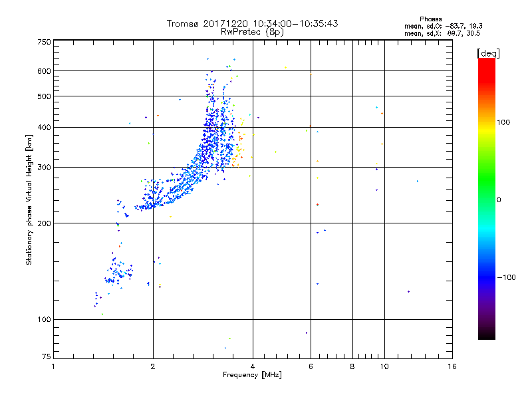Click the colorbar tick label '-100'
Image resolution: width=532 pixels, height=399 pixels.
click(x=506, y=277)
